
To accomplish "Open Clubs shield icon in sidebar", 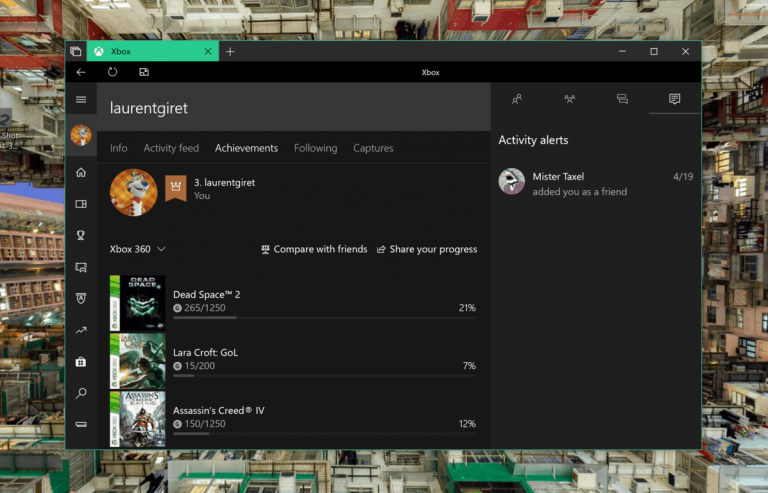I will tap(81, 298).
